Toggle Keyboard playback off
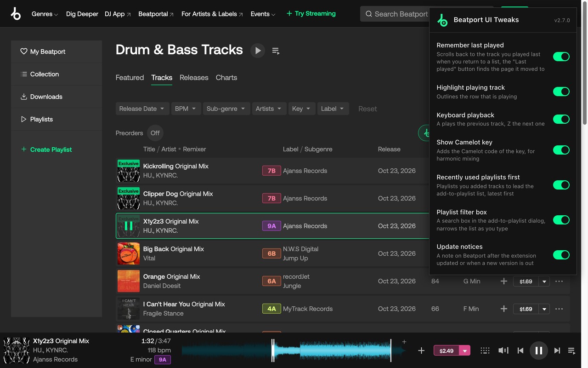Image resolution: width=588 pixels, height=368 pixels. (561, 119)
